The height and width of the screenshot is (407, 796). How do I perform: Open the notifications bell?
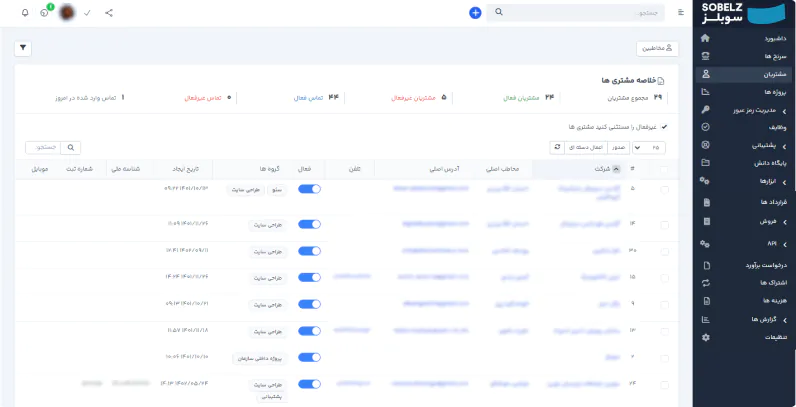[x=25, y=13]
